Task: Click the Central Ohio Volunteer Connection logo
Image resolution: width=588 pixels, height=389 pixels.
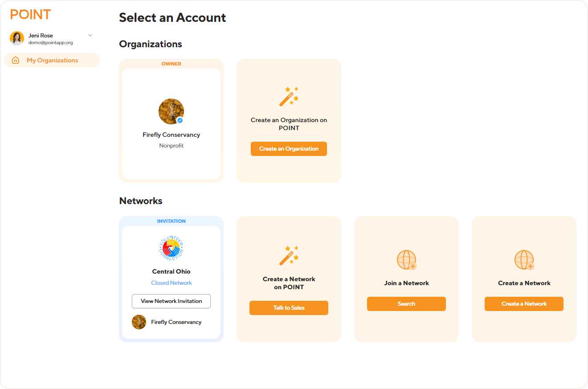Action: pyautogui.click(x=171, y=248)
